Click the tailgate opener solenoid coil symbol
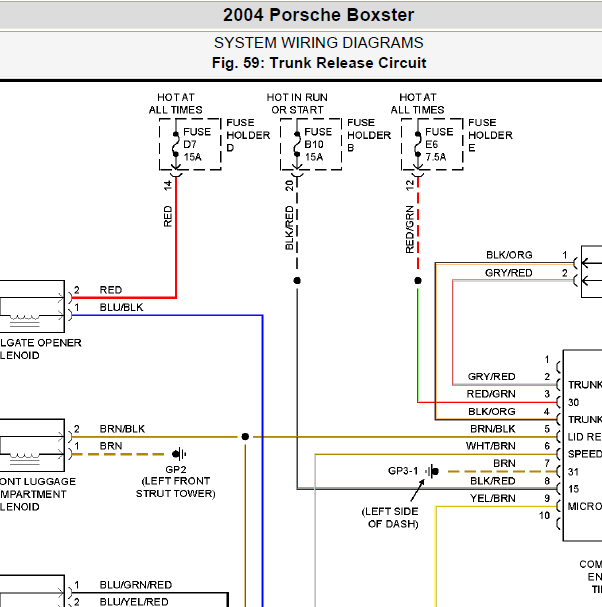Viewport: 602px width, 607px height. click(25, 321)
